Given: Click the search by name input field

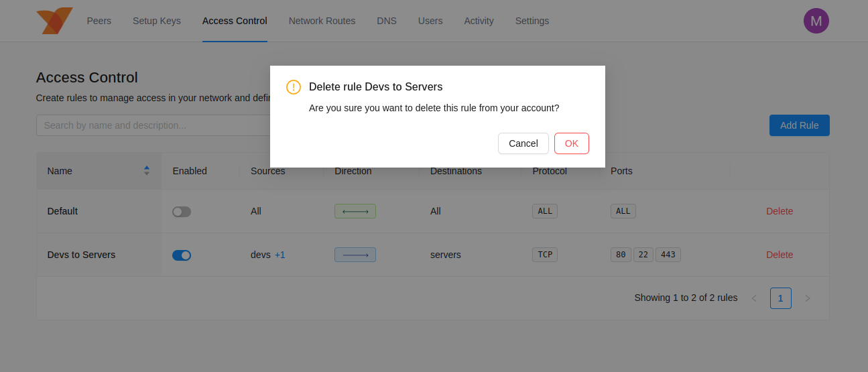Looking at the screenshot, I should tap(153, 125).
